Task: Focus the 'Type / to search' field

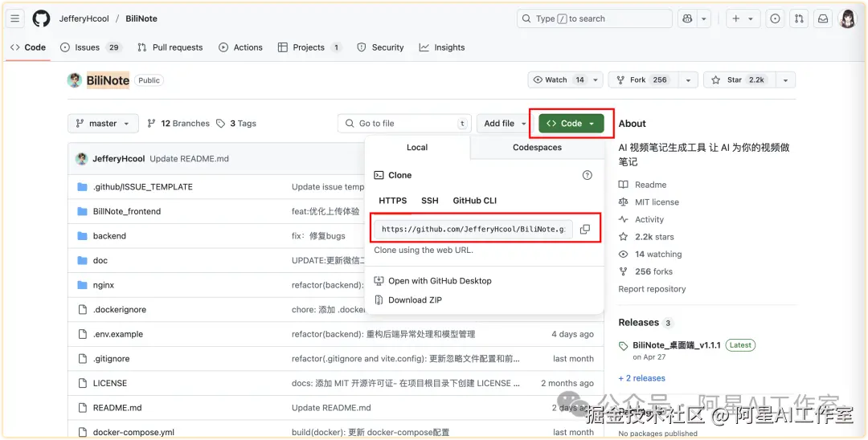Action: click(595, 18)
